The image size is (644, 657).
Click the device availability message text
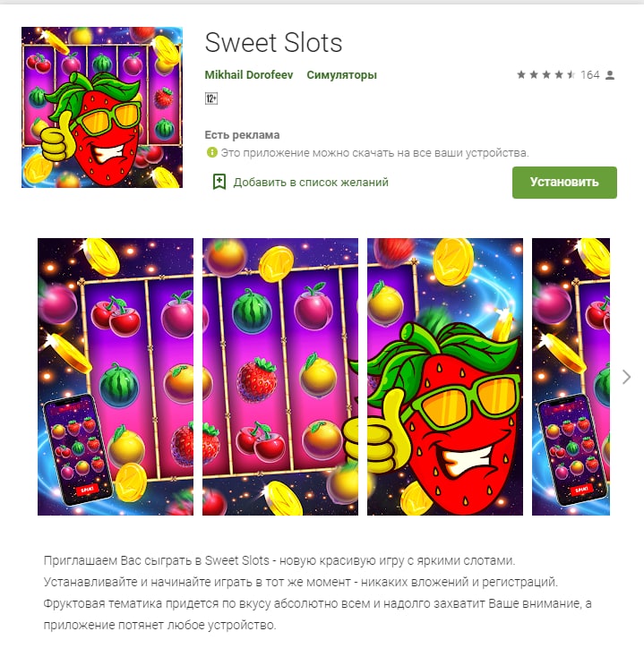tap(374, 152)
